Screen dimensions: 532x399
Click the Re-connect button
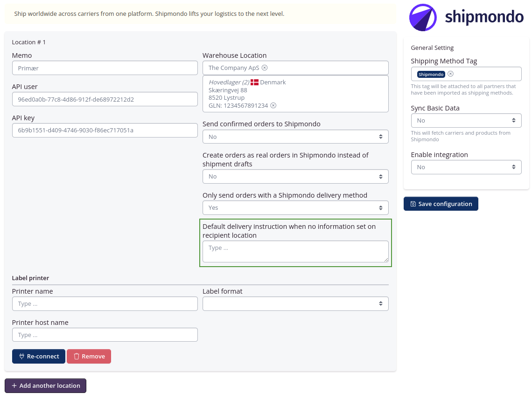point(39,356)
